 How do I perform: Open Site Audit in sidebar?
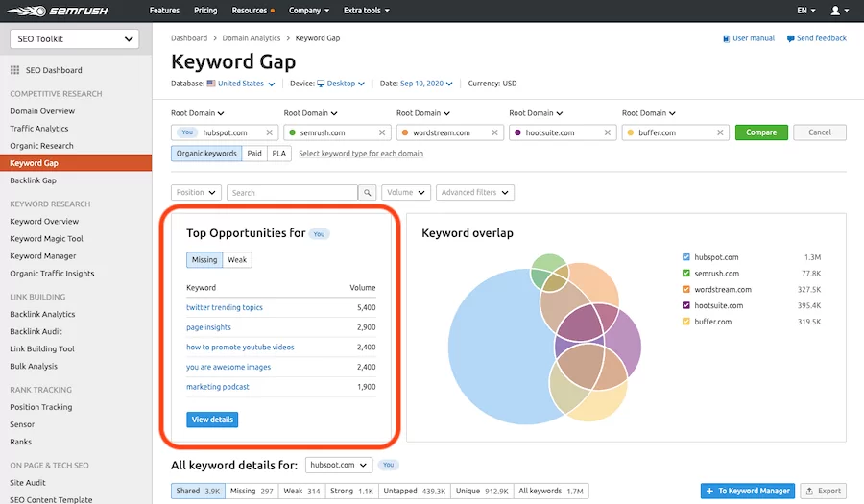point(28,483)
